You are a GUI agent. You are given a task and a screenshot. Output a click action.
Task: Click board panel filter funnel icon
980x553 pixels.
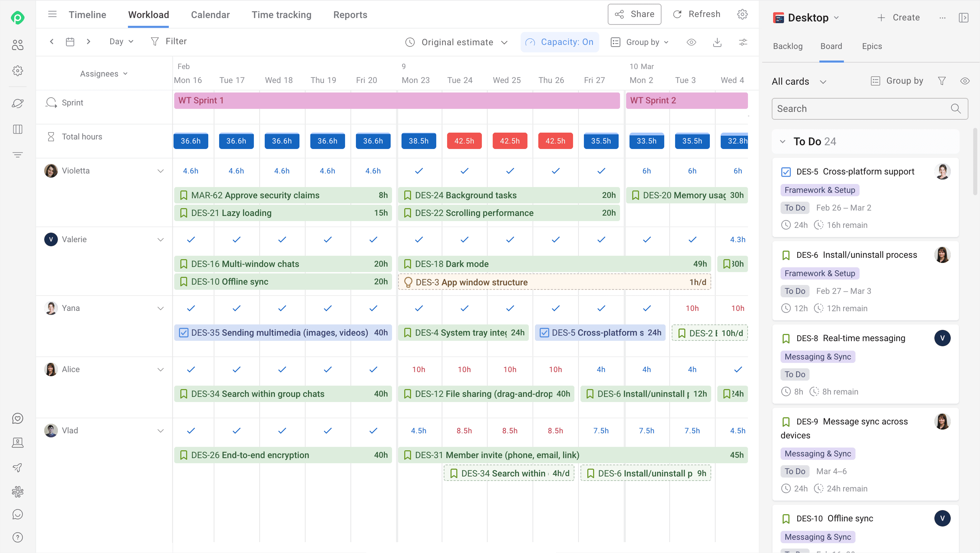[942, 81]
